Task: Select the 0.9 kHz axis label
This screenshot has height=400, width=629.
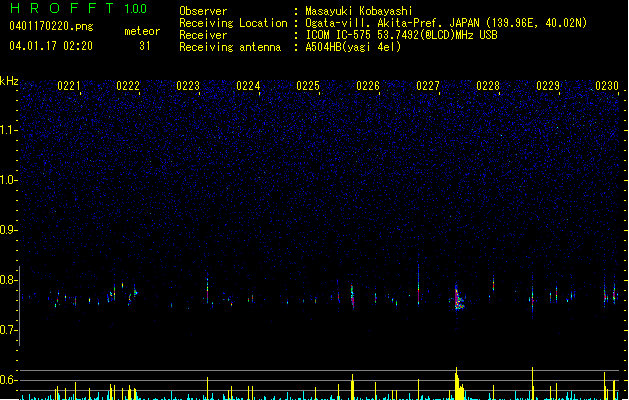Action: [8, 230]
